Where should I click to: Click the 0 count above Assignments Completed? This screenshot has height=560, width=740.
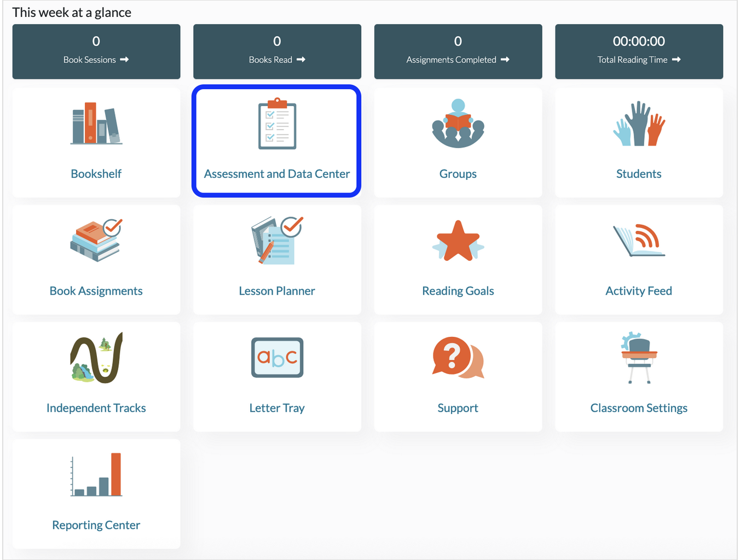point(458,41)
